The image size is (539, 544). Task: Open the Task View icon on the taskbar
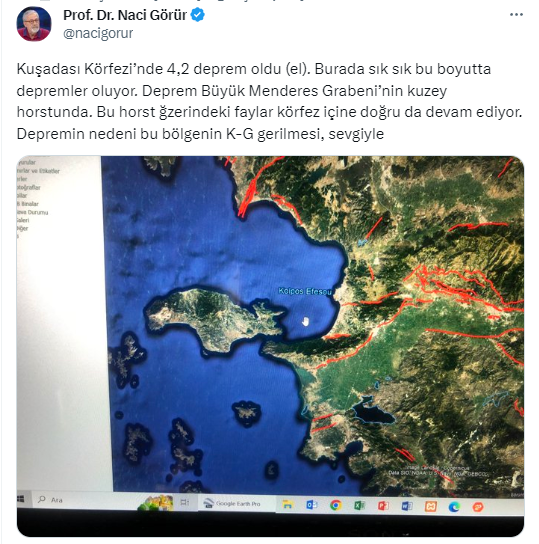click(x=185, y=502)
